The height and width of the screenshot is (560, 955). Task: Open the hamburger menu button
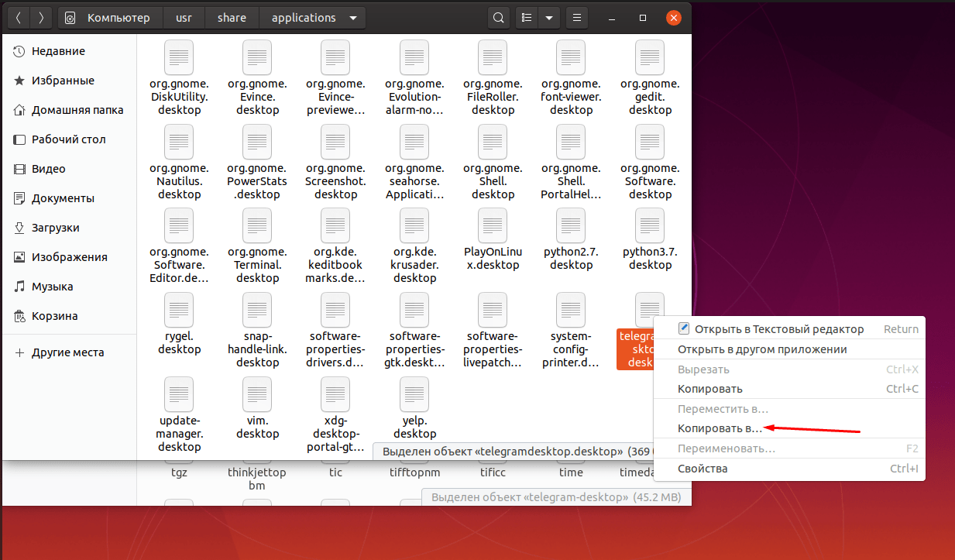pos(575,18)
